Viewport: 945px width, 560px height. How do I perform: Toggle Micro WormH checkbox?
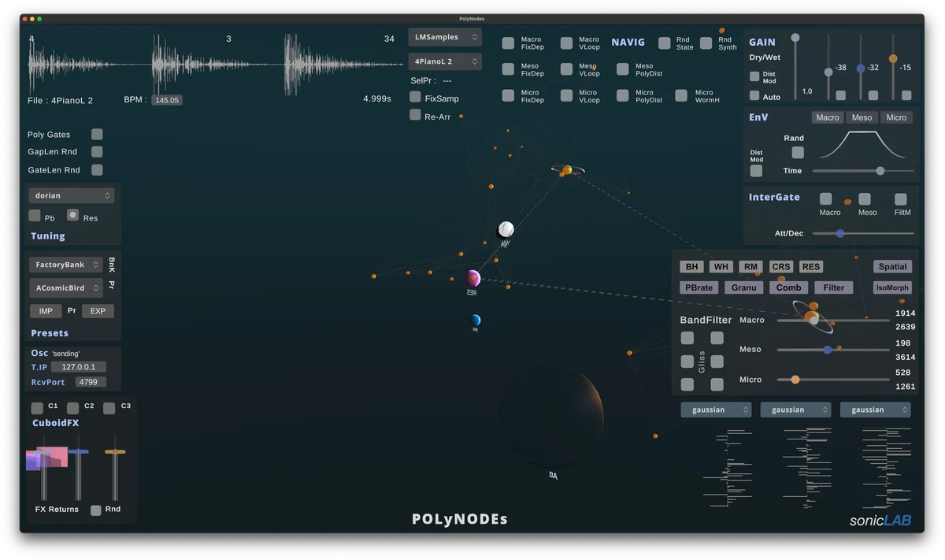681,95
